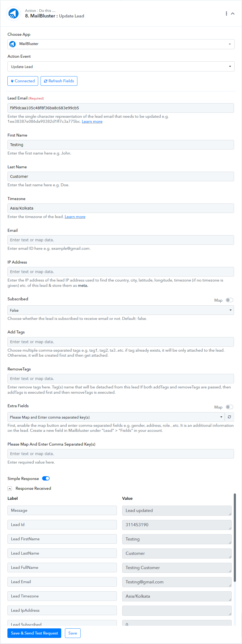Image resolution: width=242 pixels, height=644 pixels.
Task: Click resize handle of Asia/Kolkata response value
Action: click(x=230, y=600)
